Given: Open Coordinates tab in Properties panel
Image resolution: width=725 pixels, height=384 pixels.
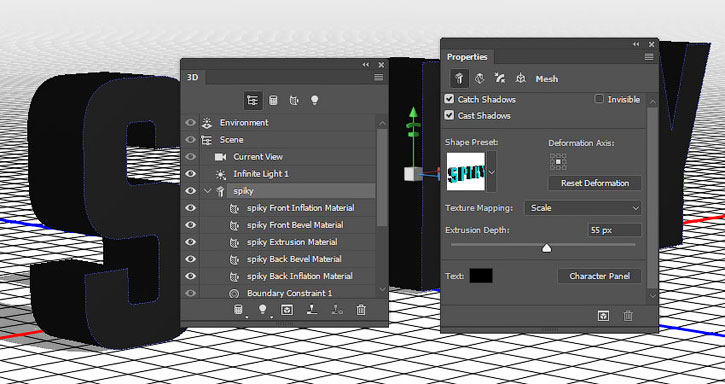Looking at the screenshot, I should pos(520,79).
